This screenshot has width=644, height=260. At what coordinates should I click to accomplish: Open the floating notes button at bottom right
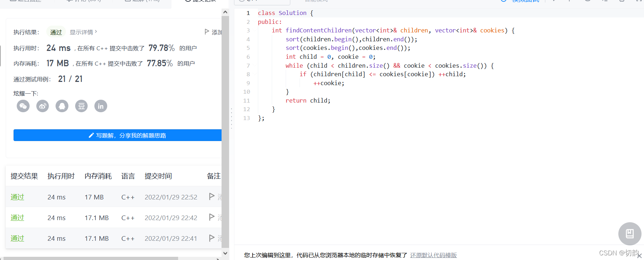click(630, 234)
